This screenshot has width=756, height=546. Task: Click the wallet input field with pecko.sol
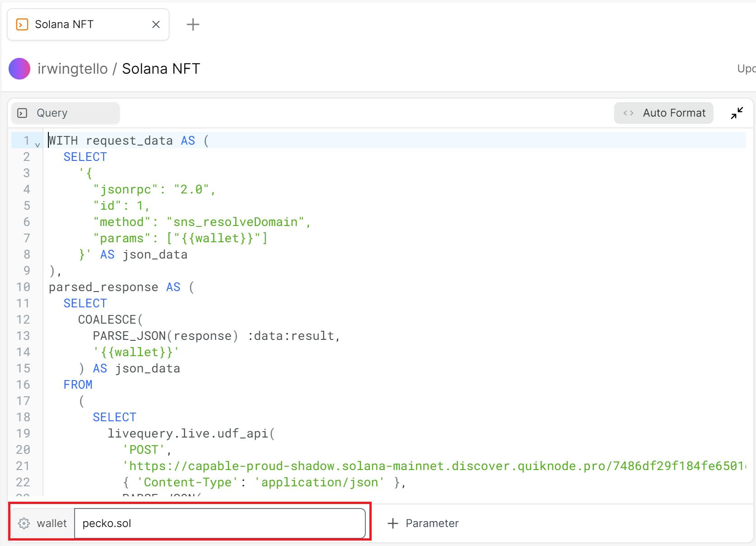tap(220, 523)
